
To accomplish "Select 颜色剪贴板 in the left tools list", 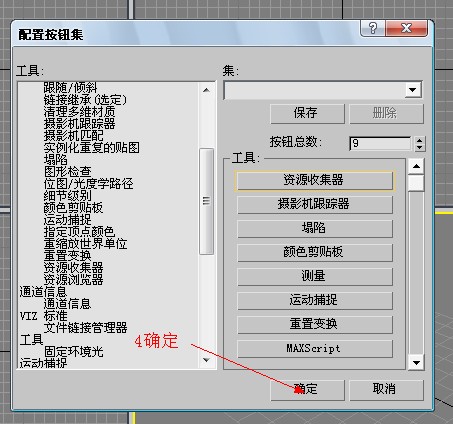I will 73,208.
